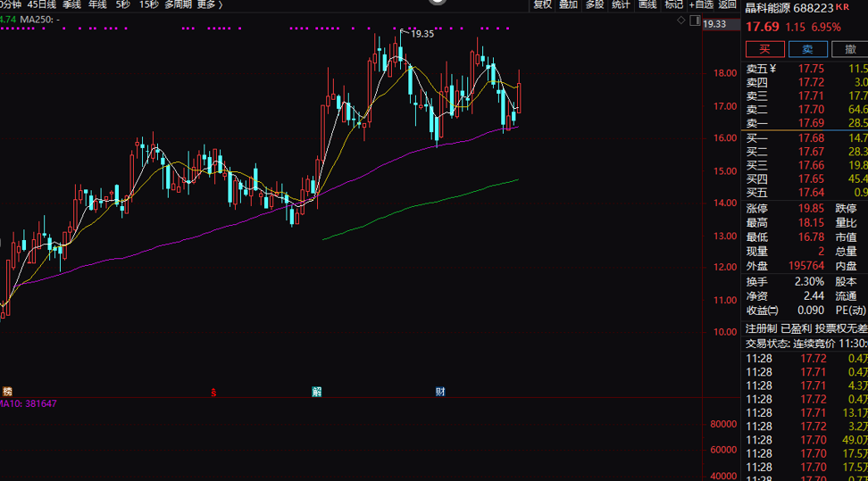Toggle the side panel layout icon

(x=695, y=19)
